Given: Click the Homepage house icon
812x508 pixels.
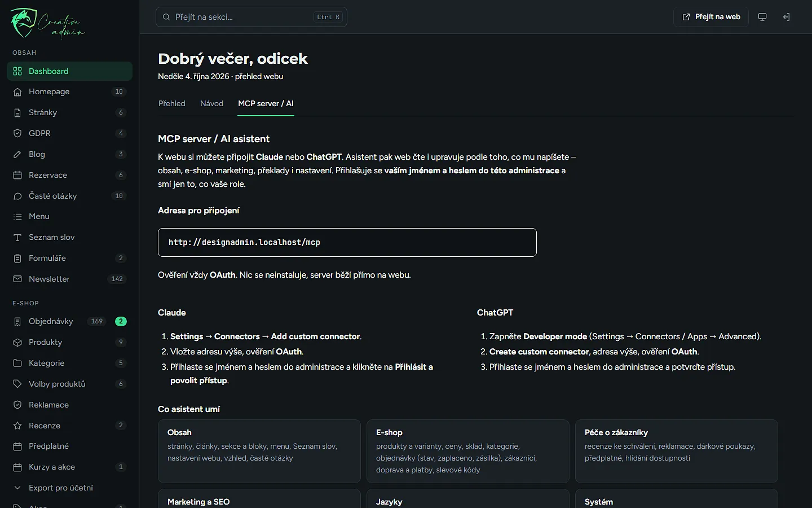Looking at the screenshot, I should pos(17,92).
